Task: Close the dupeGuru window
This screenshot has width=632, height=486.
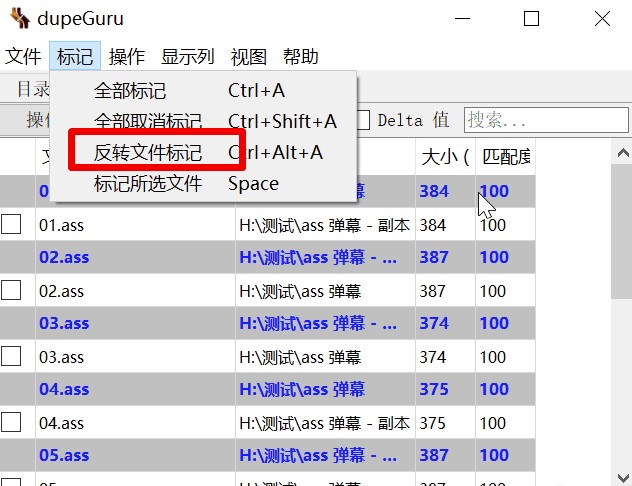Action: [602, 19]
